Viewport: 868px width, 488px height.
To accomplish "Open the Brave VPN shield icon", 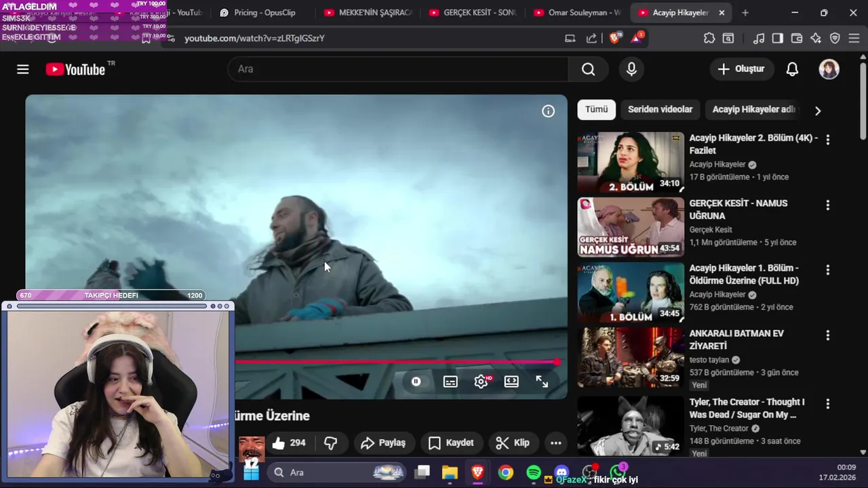I will coord(835,38).
